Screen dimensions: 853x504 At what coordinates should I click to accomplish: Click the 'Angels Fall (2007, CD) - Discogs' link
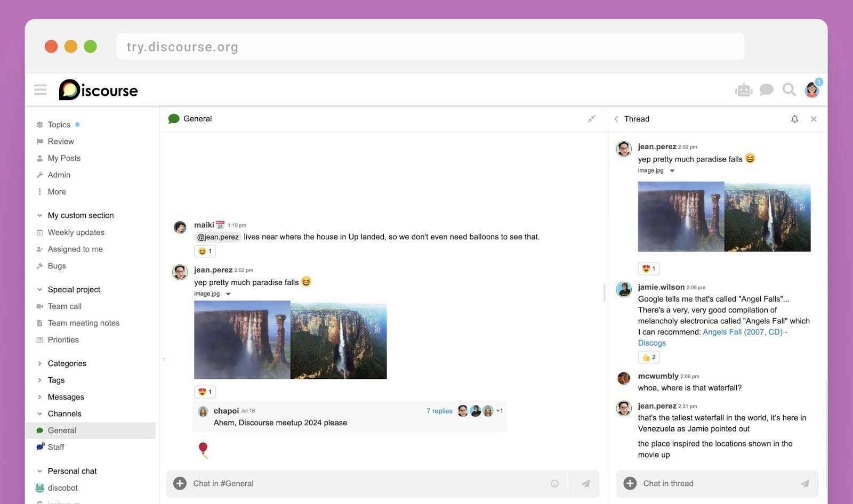coord(744,331)
